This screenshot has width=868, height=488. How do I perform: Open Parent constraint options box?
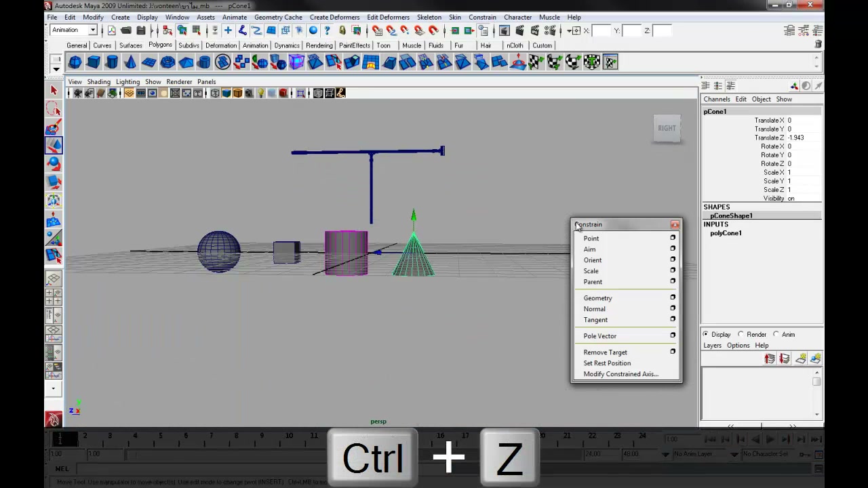coord(673,281)
